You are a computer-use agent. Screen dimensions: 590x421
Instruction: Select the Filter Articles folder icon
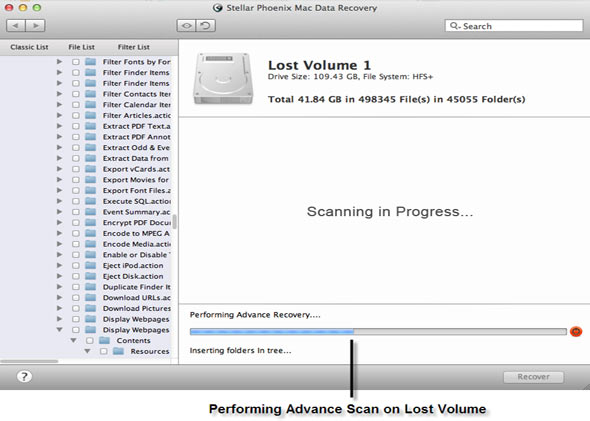click(90, 115)
